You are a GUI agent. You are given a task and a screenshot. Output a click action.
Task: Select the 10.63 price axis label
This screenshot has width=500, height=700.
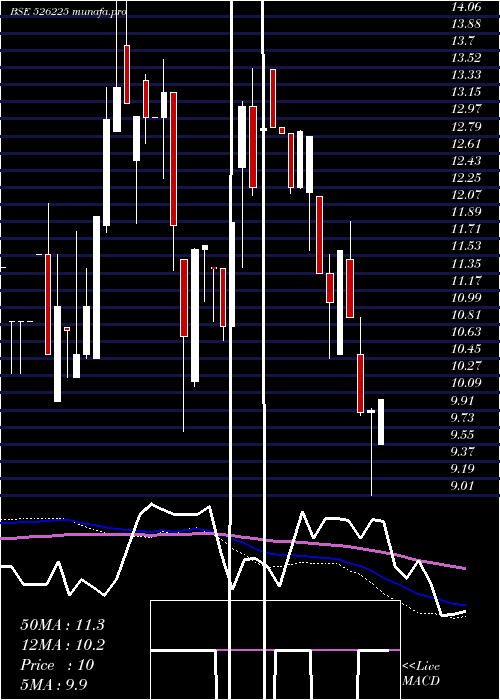(466, 332)
